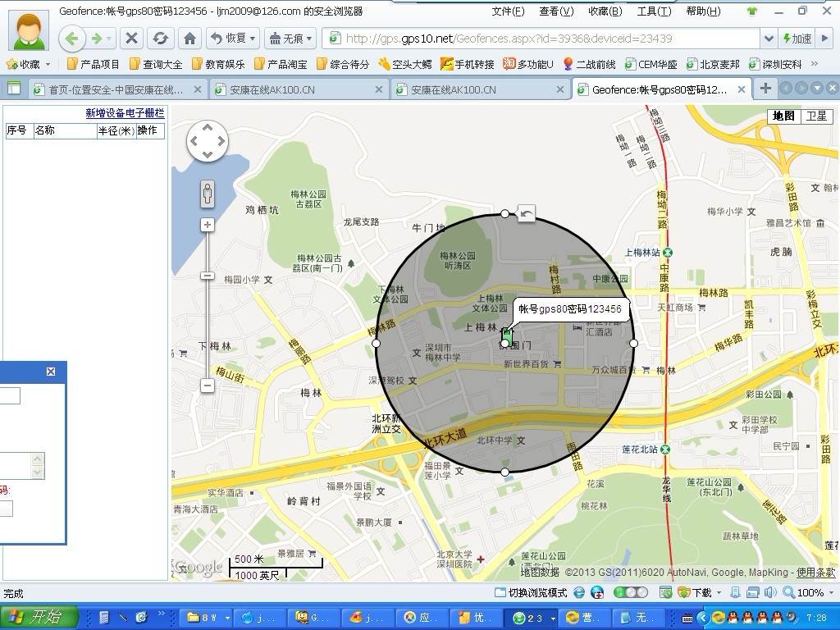Open the 收藏(B) menu
The image size is (840, 630).
pyautogui.click(x=605, y=11)
